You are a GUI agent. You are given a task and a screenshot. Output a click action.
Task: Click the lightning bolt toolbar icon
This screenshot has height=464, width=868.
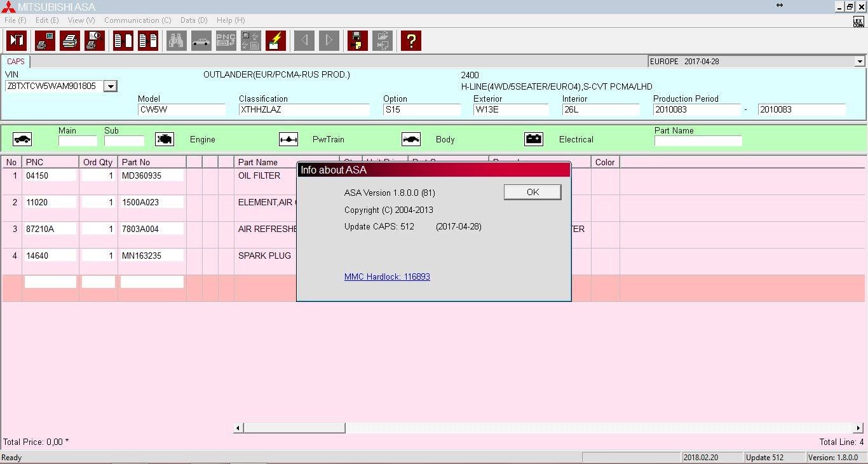(276, 41)
